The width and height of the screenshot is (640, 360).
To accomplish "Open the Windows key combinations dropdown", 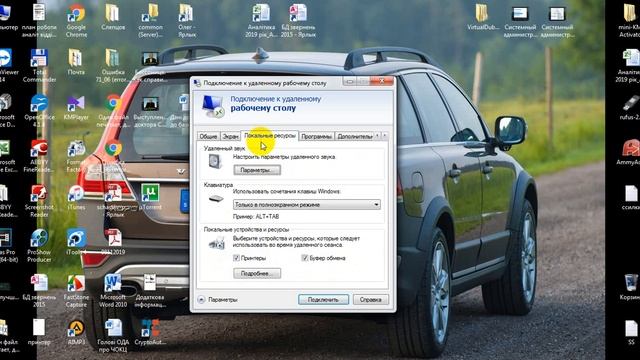I will [307, 204].
